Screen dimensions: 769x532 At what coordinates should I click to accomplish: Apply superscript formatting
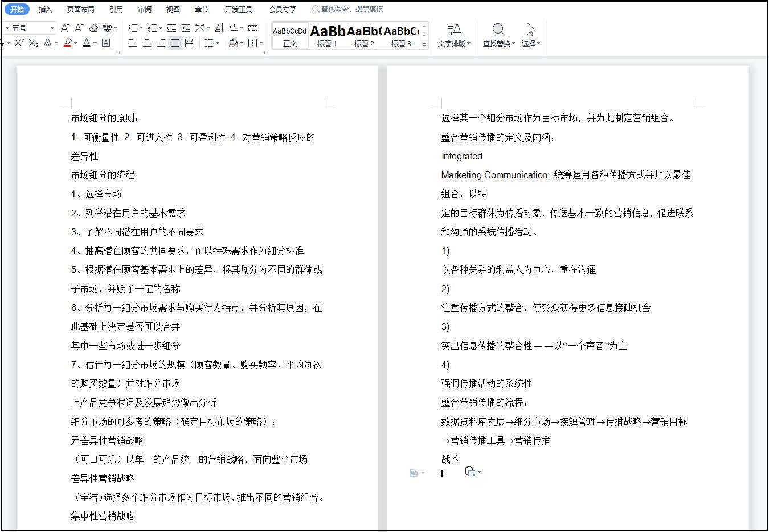(19, 43)
